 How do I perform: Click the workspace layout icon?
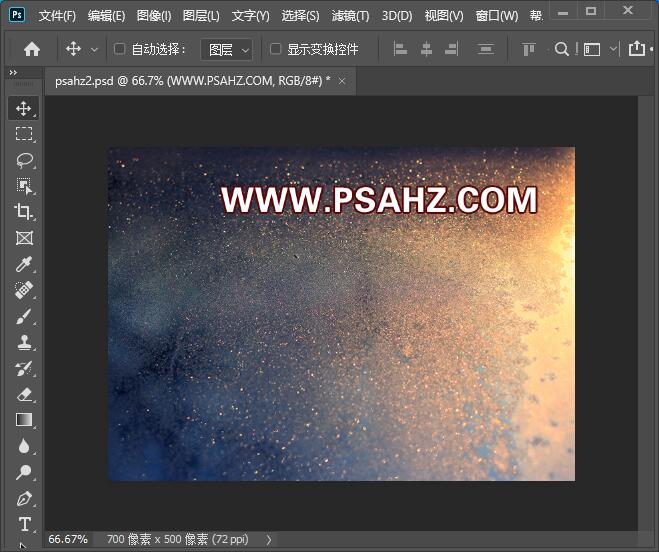point(591,50)
